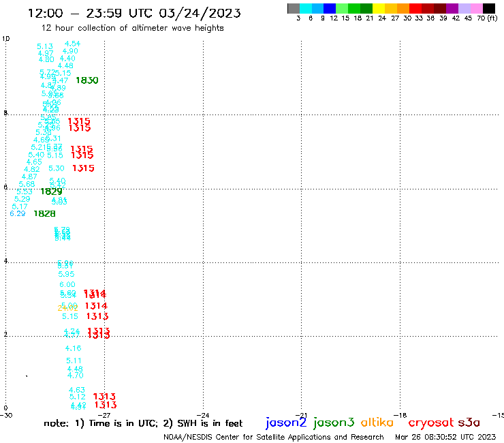Click the wave height value '5.30'
The image size is (504, 443).
tap(57, 168)
